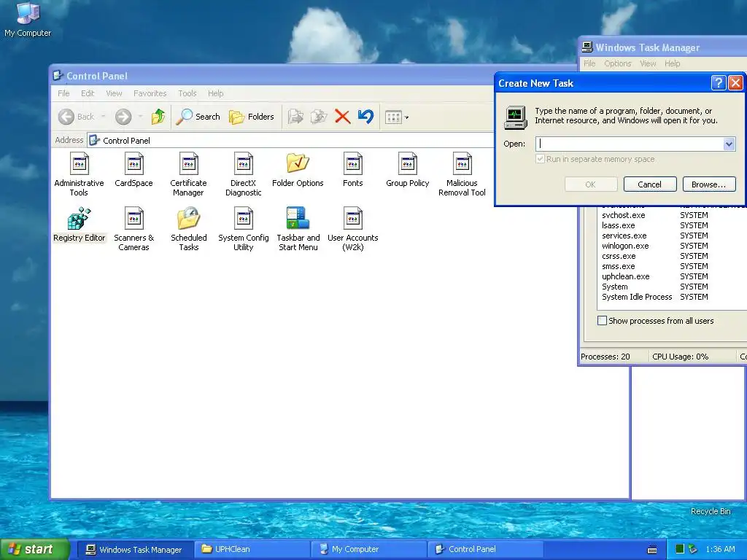Click the Start button
Viewport: 747px width, 560px height.
[35, 549]
